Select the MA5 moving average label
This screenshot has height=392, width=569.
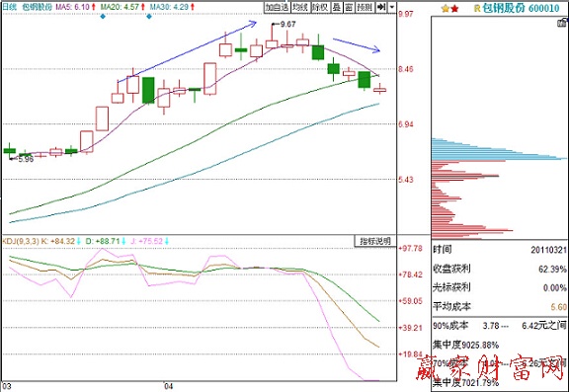click(75, 7)
